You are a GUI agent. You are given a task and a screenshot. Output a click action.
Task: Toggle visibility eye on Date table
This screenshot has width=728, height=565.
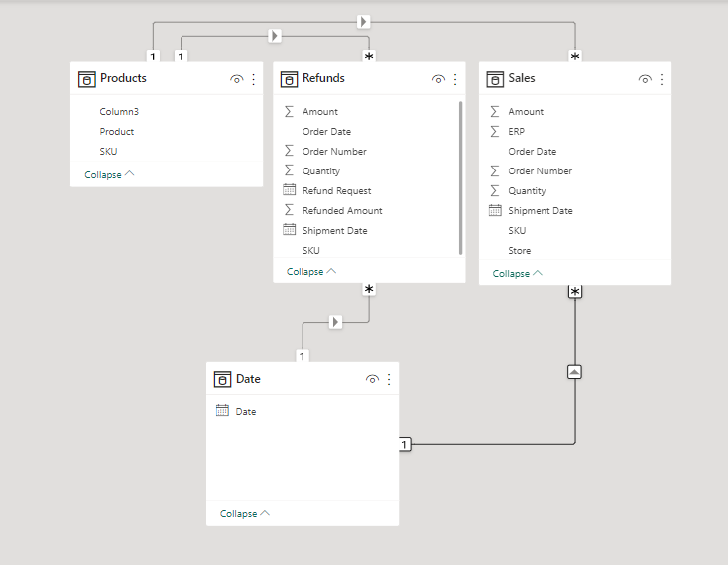coord(372,379)
